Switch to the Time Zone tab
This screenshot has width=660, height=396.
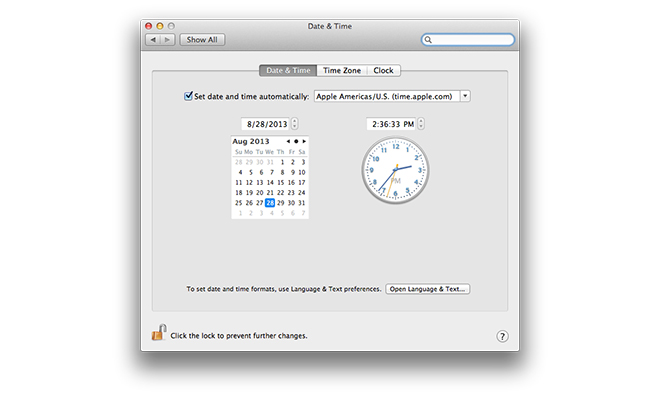[x=342, y=70]
